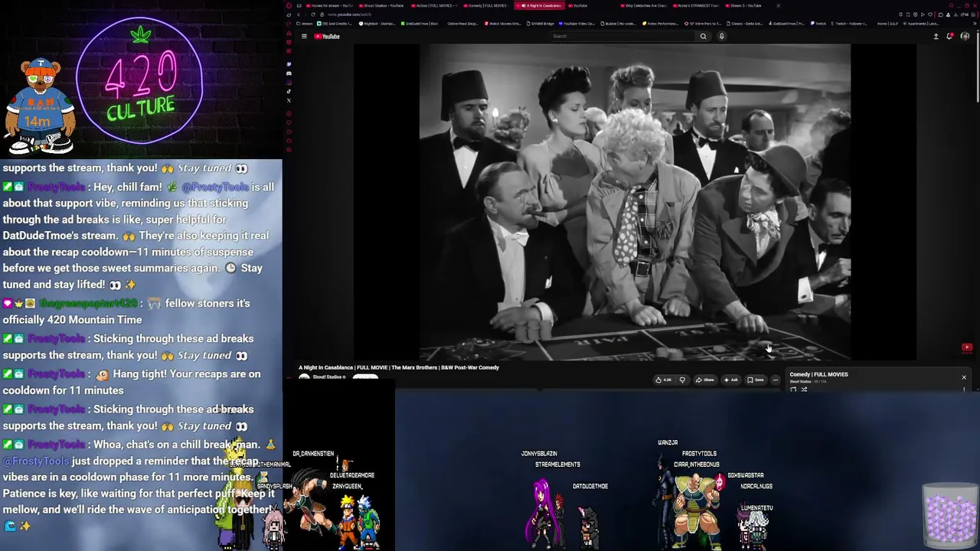Open the YouTube hamburger guide menu

[x=304, y=36]
